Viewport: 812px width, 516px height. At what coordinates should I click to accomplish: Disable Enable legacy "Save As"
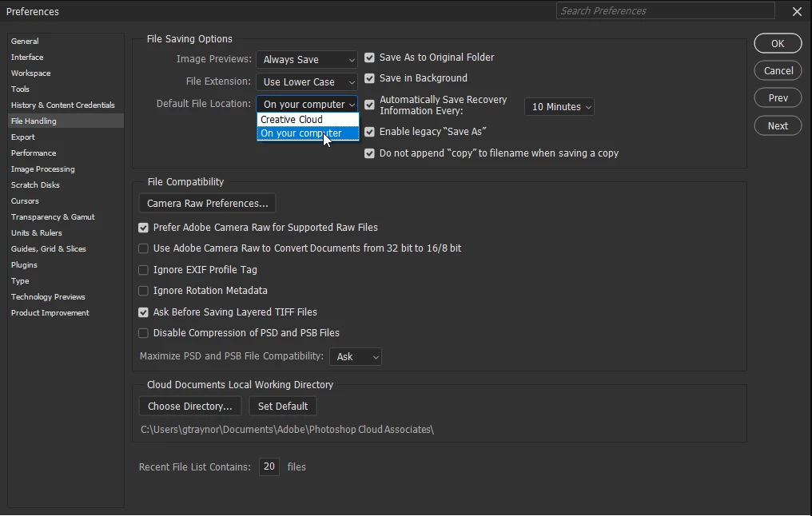tap(369, 132)
